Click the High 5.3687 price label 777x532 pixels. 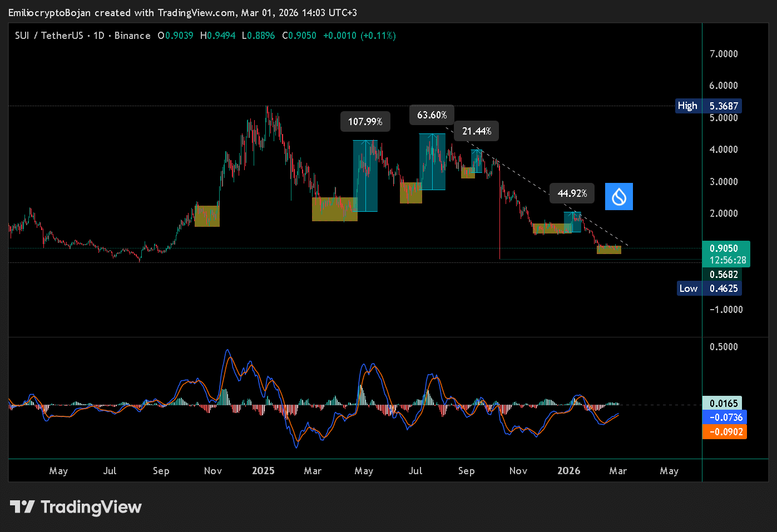(x=709, y=106)
